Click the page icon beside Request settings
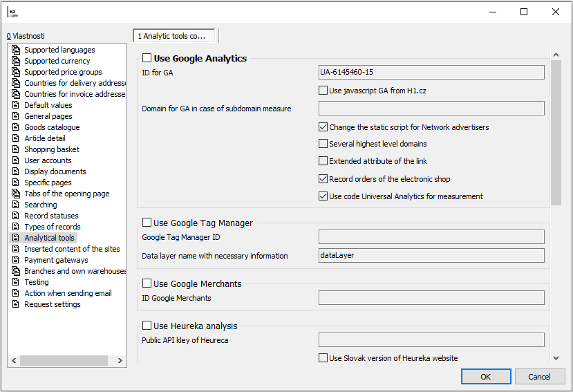Screen dimensions: 573x392 pyautogui.click(x=17, y=304)
